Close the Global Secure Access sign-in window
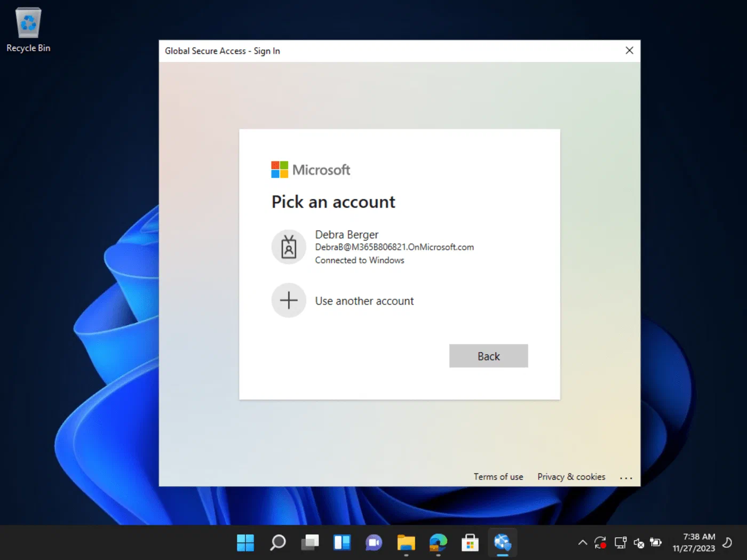747x560 pixels. click(x=629, y=51)
